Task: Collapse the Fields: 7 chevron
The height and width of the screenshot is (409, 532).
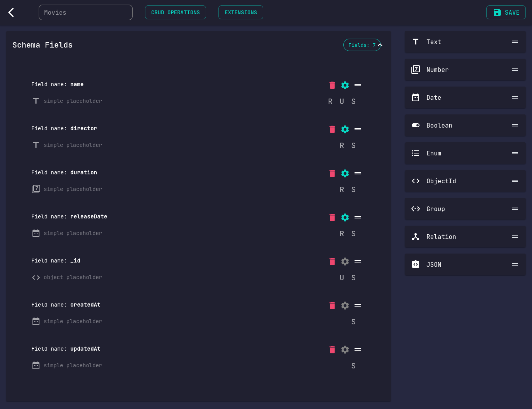Action: click(x=380, y=45)
